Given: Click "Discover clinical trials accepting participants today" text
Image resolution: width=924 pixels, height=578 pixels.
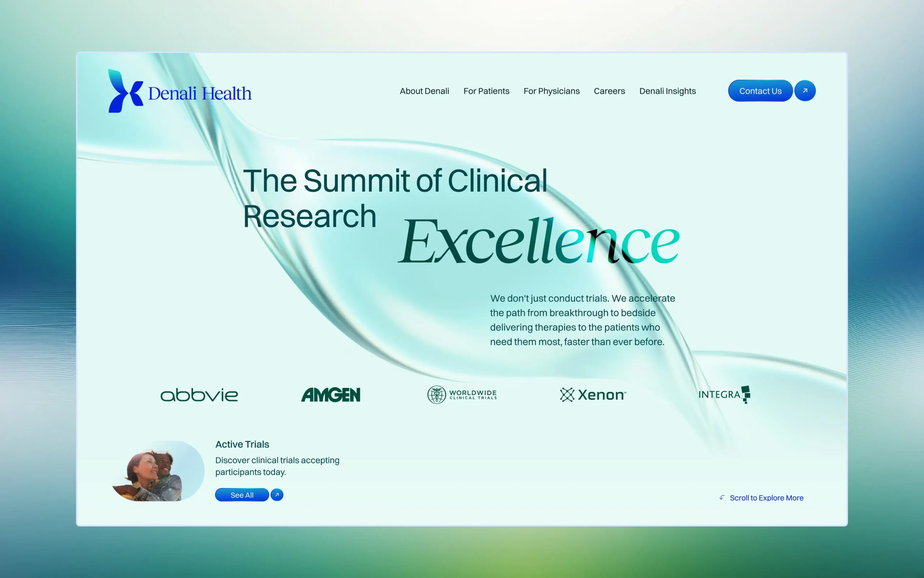Looking at the screenshot, I should tap(277, 466).
